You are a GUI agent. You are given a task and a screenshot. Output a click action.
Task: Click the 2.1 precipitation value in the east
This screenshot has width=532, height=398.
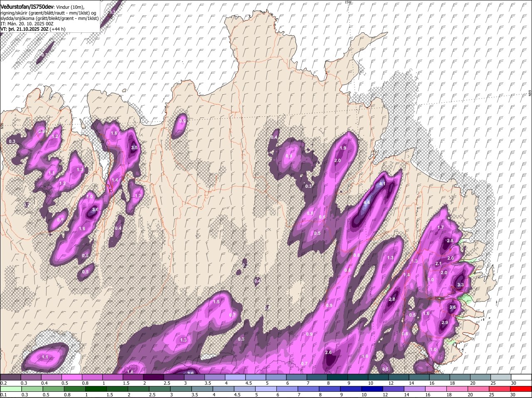click(x=438, y=264)
